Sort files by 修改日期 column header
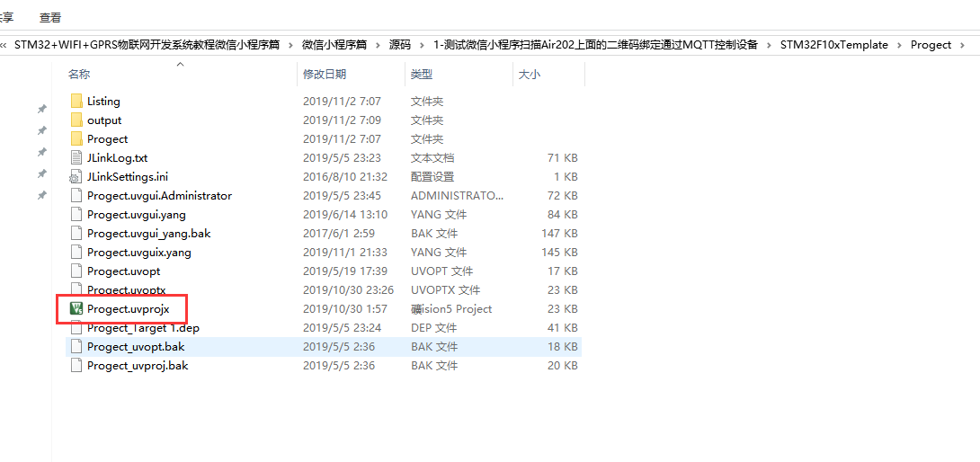This screenshot has height=462, width=980. click(325, 75)
